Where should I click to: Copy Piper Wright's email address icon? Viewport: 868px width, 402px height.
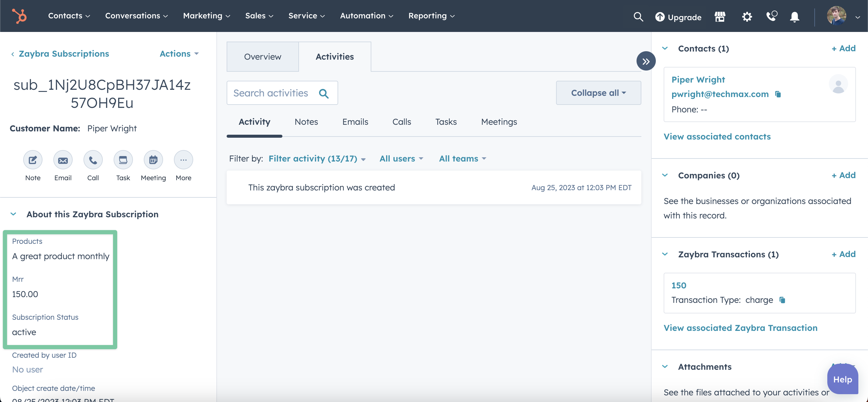(778, 94)
